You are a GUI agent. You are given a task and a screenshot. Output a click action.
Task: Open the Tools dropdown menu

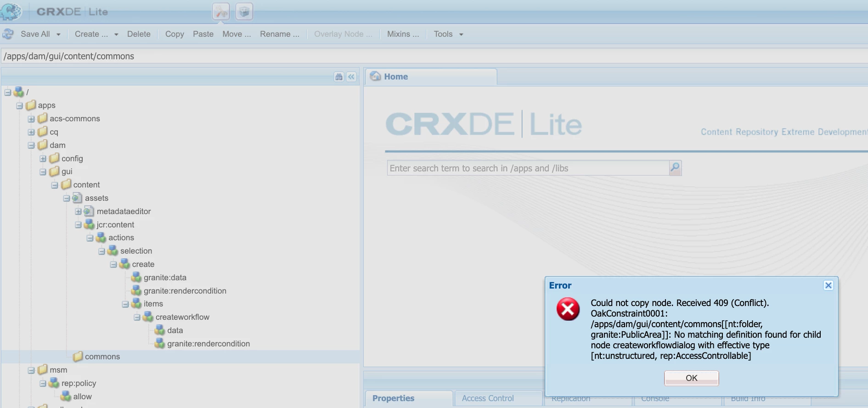click(449, 34)
